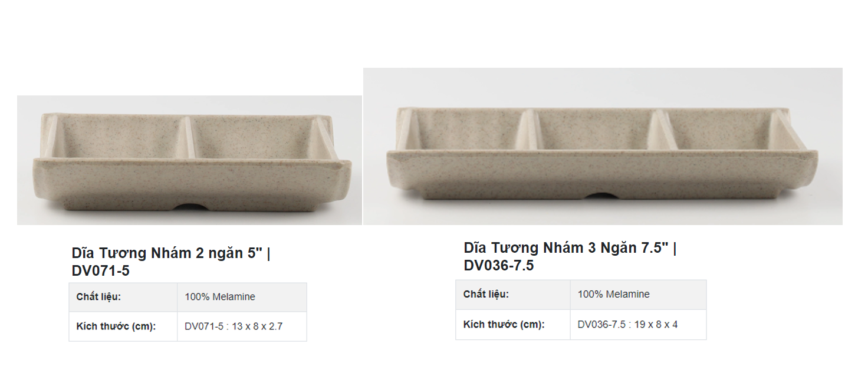Open the 2-compartment dish product image
Viewport: 868px width, 380px height.
click(189, 160)
